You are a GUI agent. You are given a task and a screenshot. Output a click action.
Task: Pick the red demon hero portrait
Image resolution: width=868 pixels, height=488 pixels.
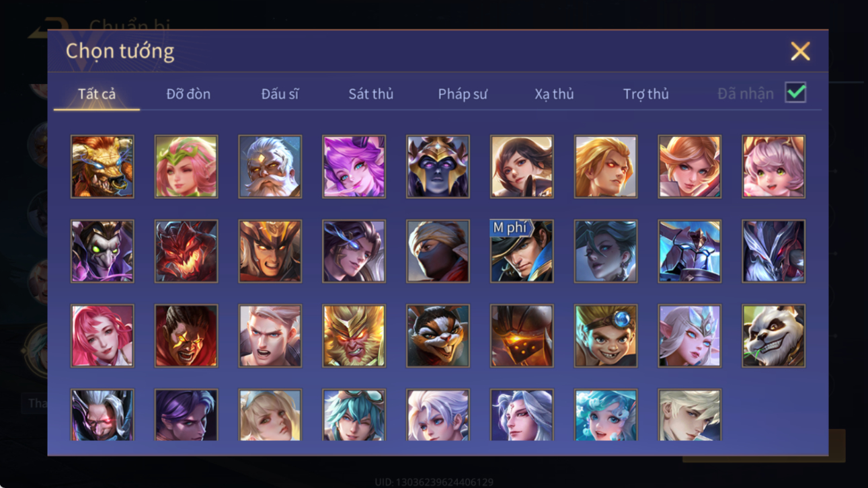(x=186, y=251)
